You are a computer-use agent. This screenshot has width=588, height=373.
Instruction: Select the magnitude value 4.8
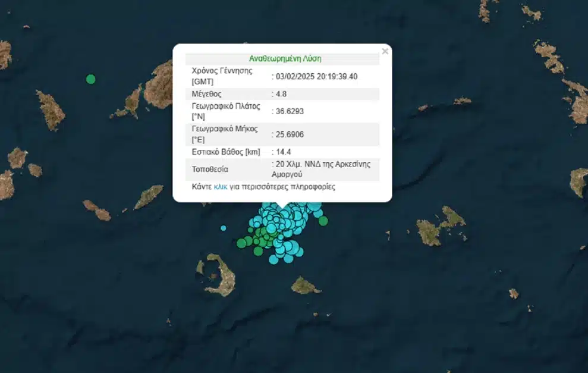[x=282, y=94]
